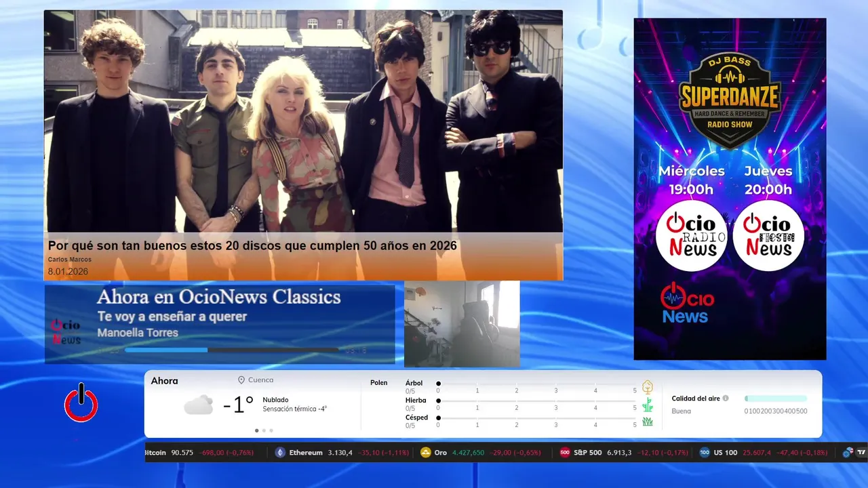Click the Césped lawn pollen icon

point(648,422)
